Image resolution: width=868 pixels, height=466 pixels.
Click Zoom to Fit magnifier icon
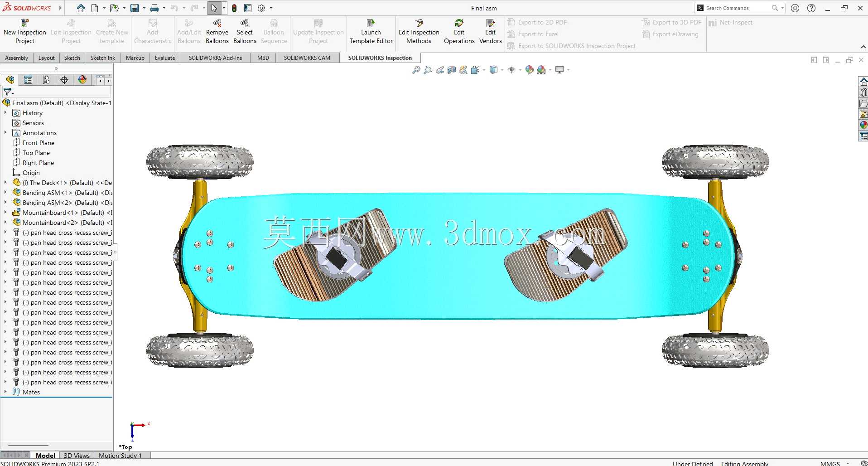point(416,70)
